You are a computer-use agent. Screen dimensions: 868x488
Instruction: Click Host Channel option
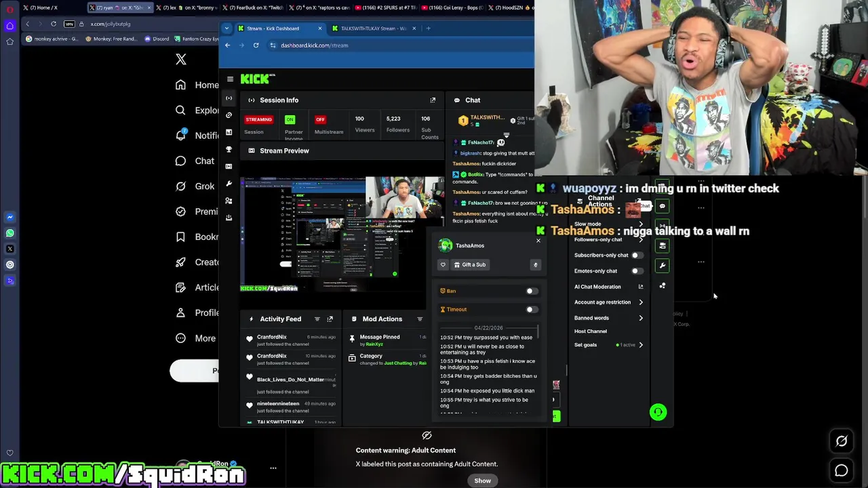[x=591, y=331]
